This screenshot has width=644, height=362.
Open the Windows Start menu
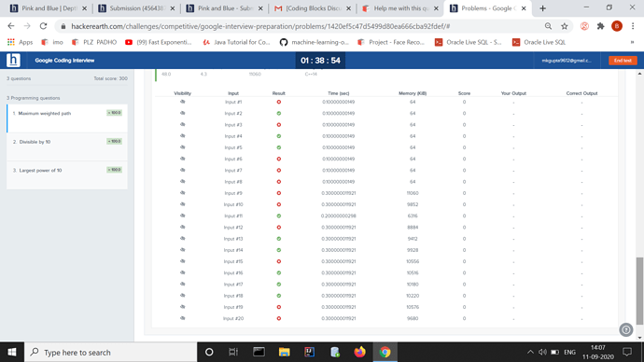tap(12, 352)
